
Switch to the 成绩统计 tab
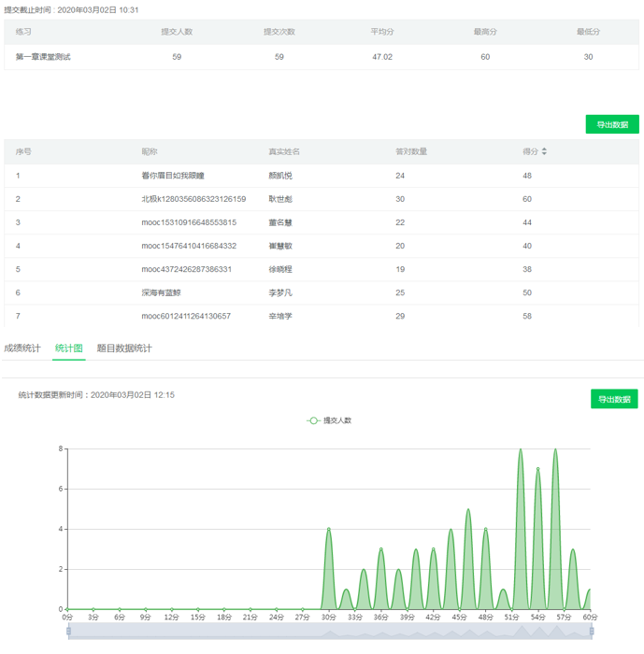click(22, 348)
